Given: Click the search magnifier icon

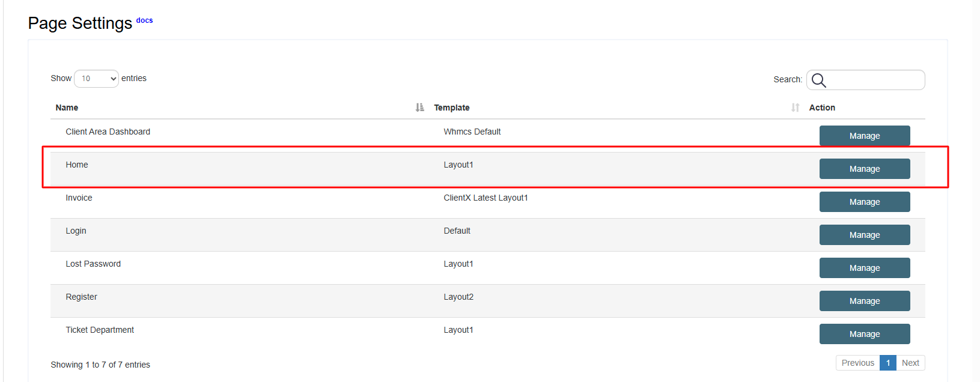Looking at the screenshot, I should click(x=818, y=80).
